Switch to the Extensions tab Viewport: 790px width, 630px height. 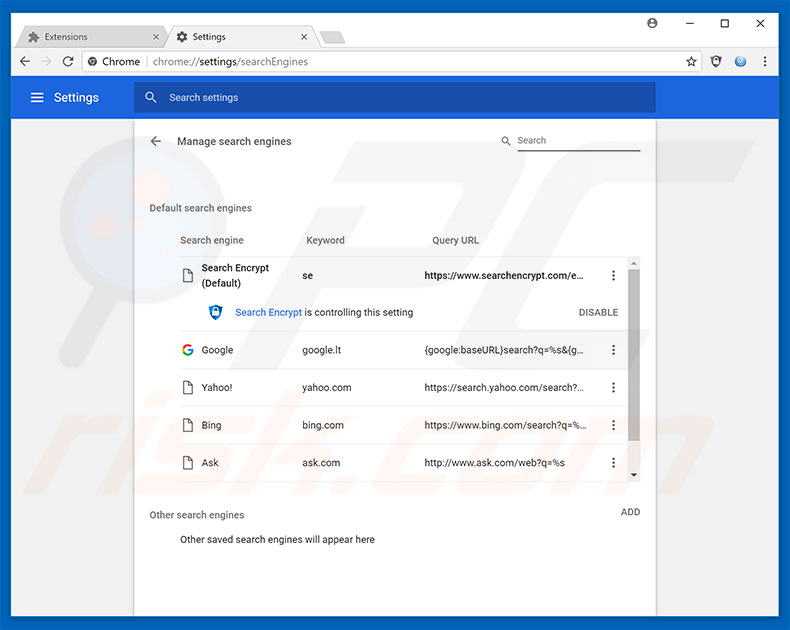point(91,37)
